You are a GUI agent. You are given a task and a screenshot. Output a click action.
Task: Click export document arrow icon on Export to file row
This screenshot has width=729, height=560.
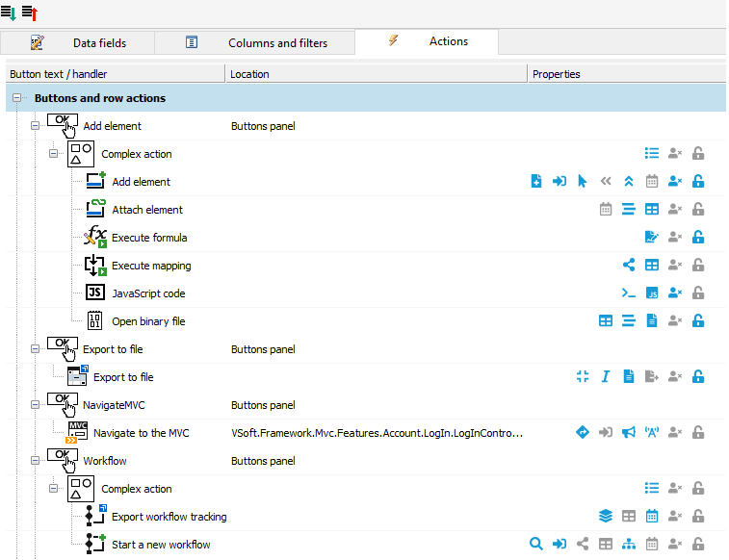click(652, 376)
